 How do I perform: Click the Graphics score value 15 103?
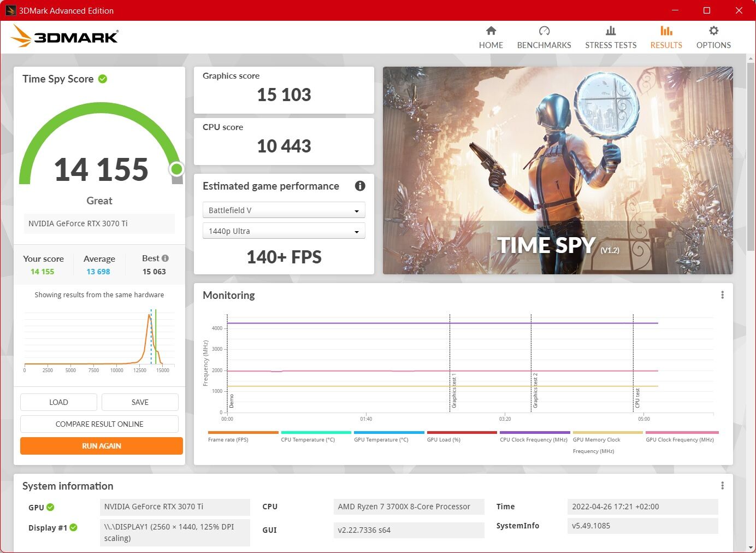coord(284,95)
